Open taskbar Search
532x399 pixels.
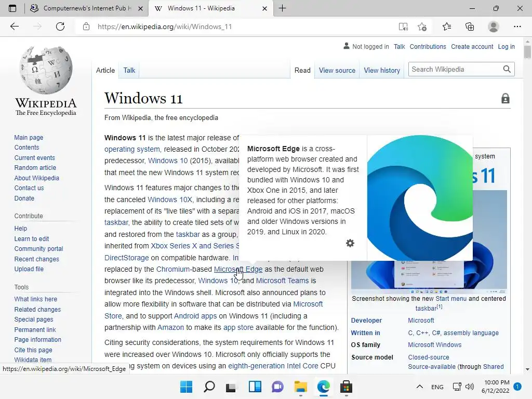209,387
